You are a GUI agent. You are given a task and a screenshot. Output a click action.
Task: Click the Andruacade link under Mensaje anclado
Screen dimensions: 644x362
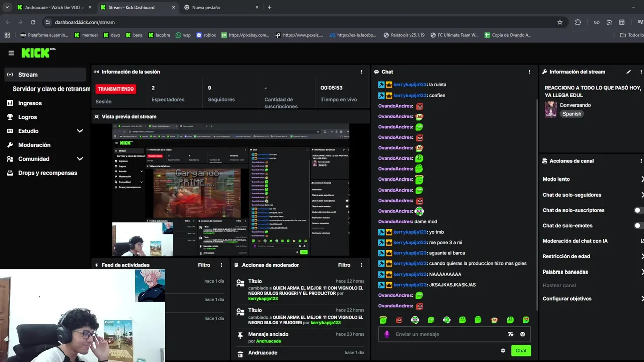coord(268,341)
